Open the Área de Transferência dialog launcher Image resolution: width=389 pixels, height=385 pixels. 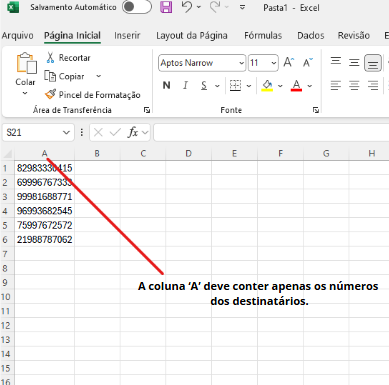point(147,110)
